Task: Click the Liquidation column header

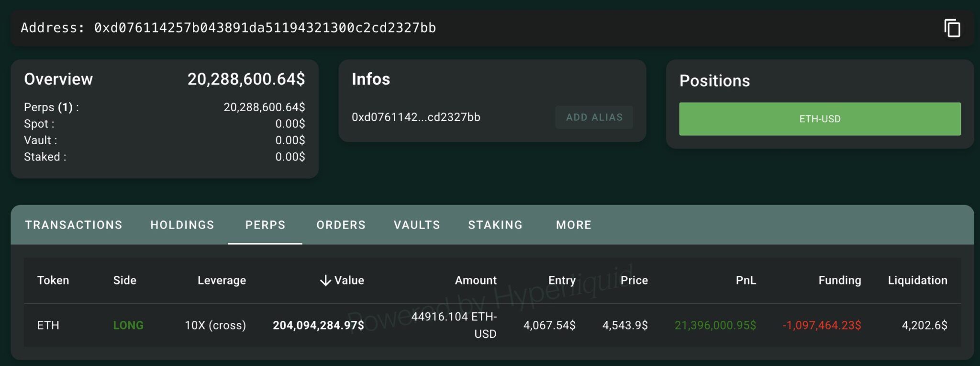Action: tap(917, 281)
